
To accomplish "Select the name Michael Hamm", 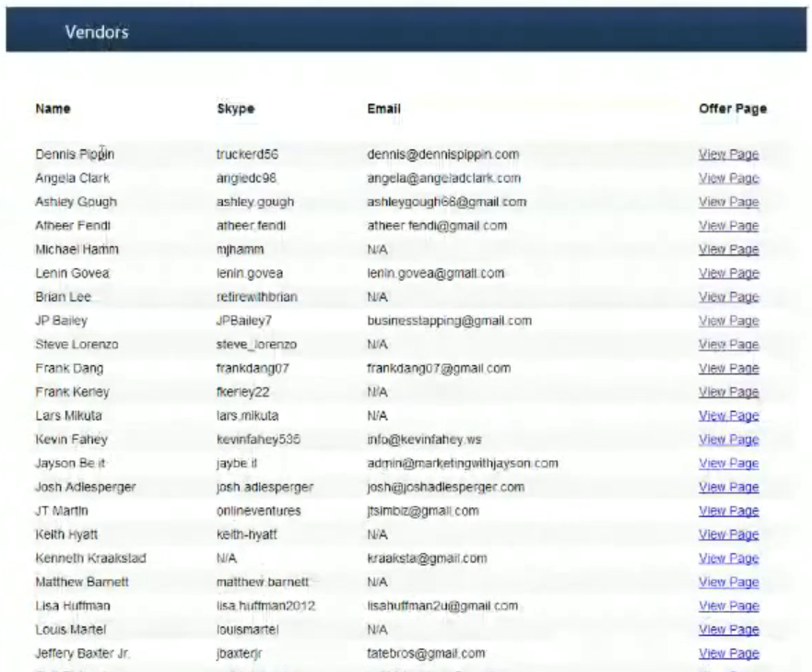I will pos(76,250).
